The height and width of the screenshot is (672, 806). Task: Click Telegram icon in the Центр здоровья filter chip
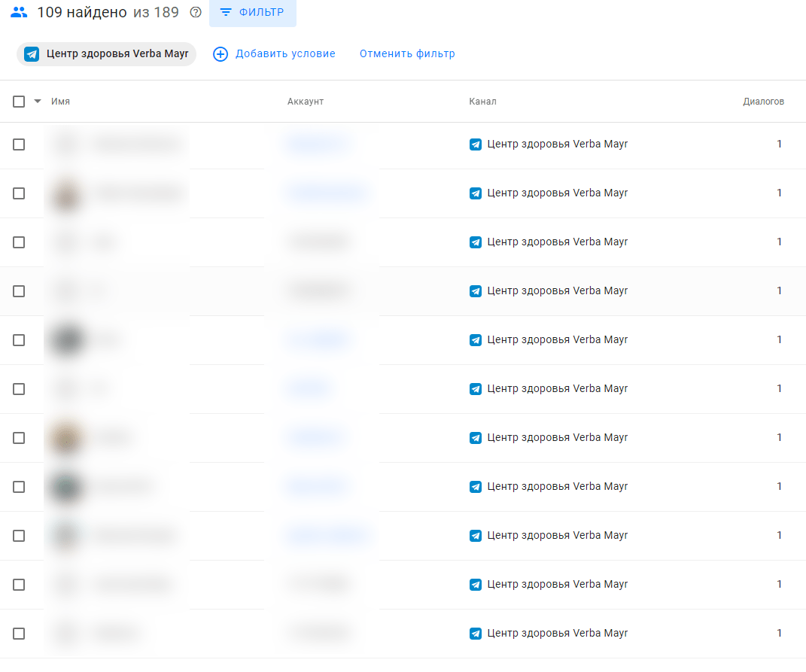pos(32,54)
